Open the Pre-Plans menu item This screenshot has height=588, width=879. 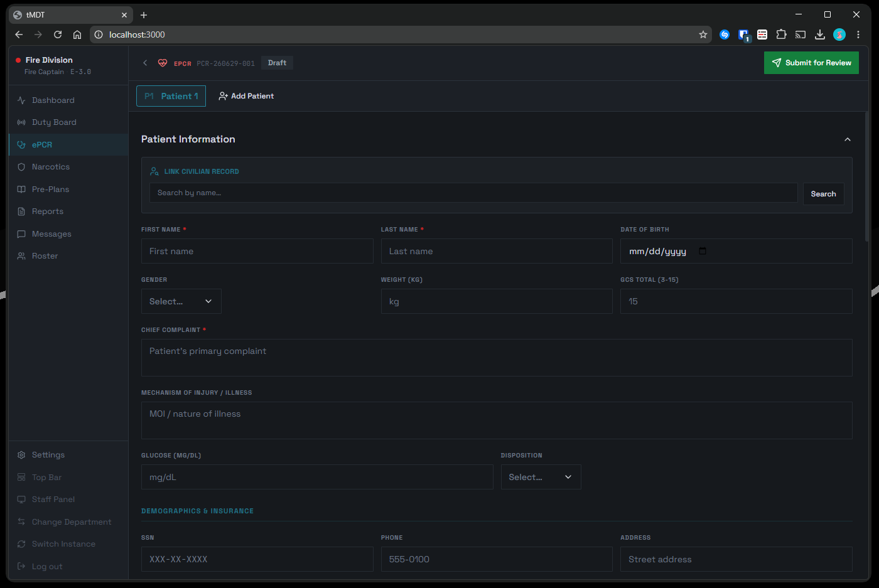(68, 190)
